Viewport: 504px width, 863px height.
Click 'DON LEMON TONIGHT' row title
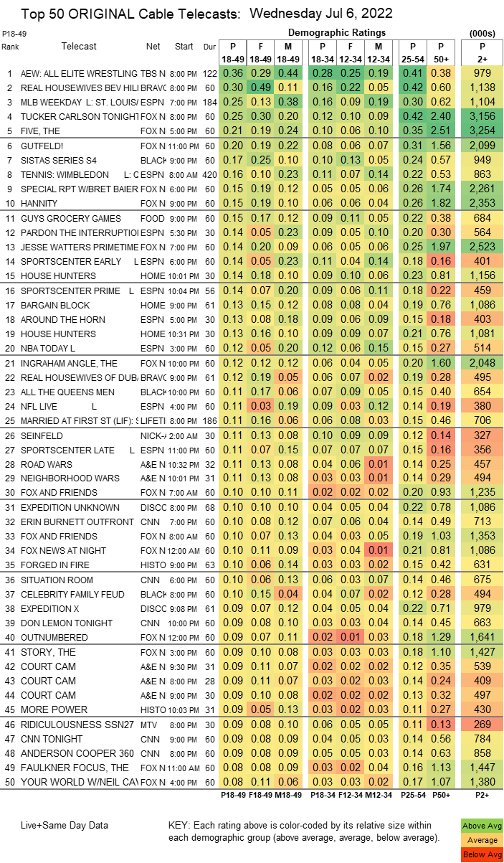[x=68, y=622]
